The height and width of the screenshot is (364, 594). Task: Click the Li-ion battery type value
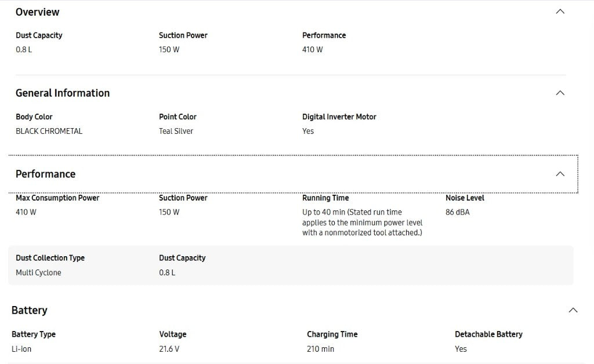click(21, 349)
